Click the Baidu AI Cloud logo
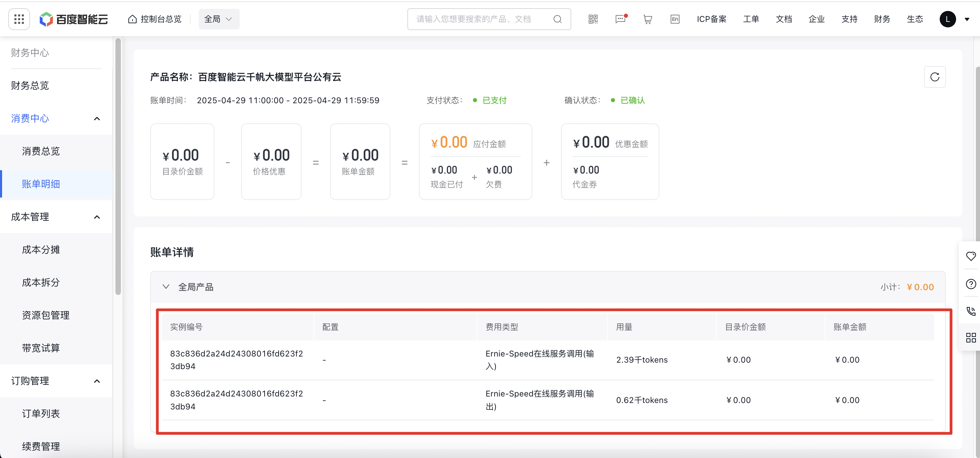 pyautogui.click(x=74, y=19)
